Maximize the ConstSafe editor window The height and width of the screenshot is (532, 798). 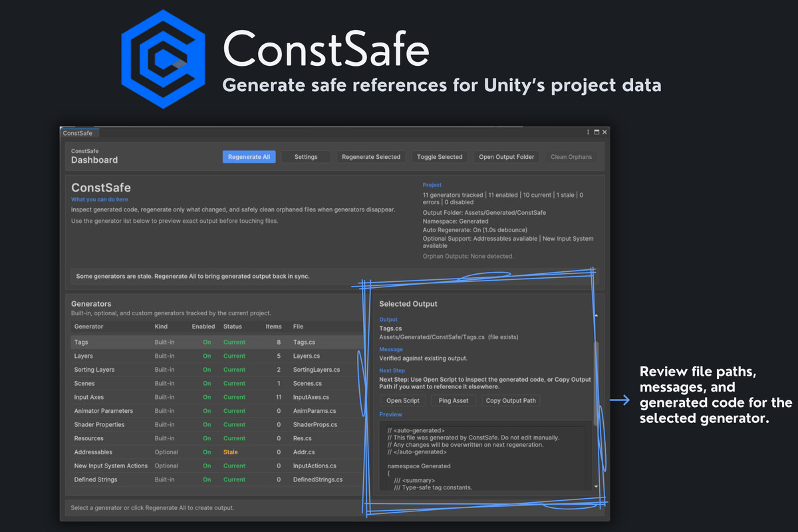(x=597, y=132)
